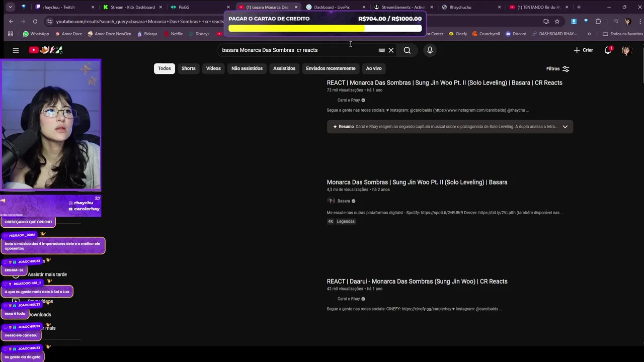644x362 pixels.
Task: Open the Chrome extensions puzzle icon
Action: point(598,22)
